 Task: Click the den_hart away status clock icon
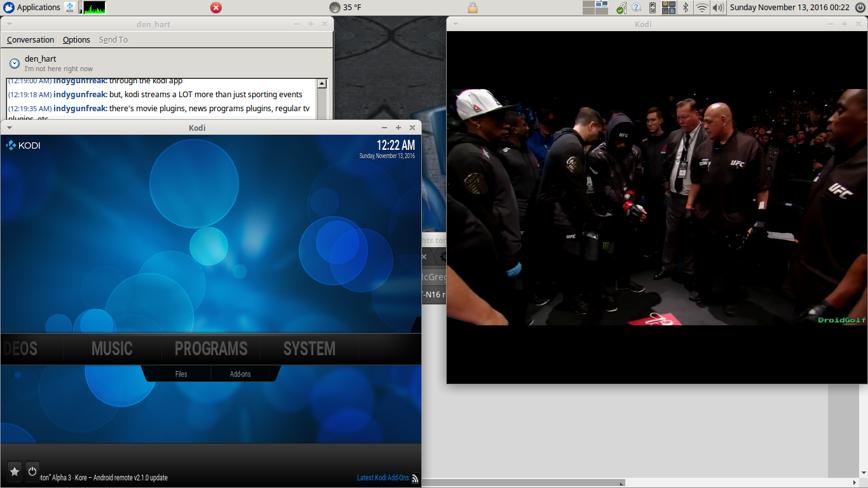[14, 64]
